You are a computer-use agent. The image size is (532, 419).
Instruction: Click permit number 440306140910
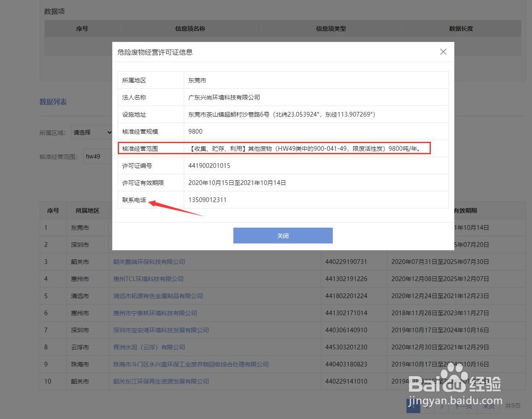click(x=346, y=330)
